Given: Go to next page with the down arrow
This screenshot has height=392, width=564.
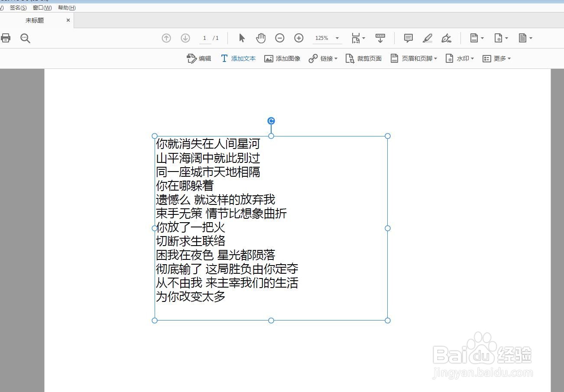Looking at the screenshot, I should 185,38.
